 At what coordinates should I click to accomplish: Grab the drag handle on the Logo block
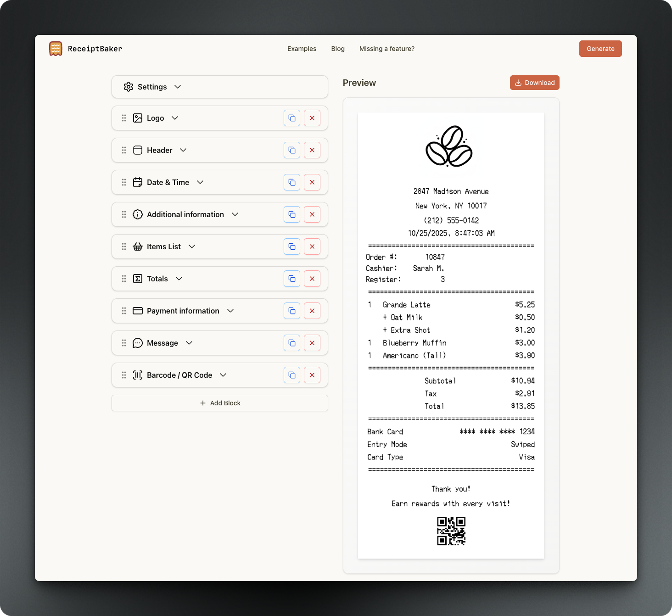click(123, 118)
